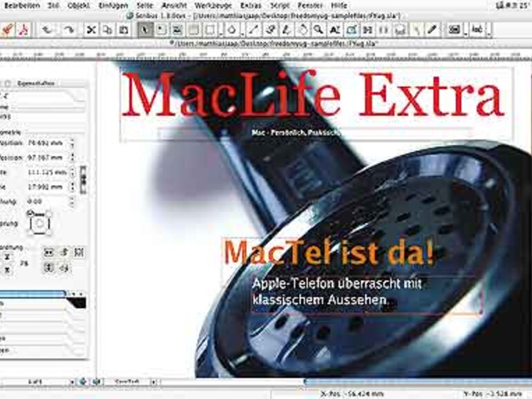532x399 pixels.
Task: Select the Unlink Text Frames tool
Action: pos(383,30)
